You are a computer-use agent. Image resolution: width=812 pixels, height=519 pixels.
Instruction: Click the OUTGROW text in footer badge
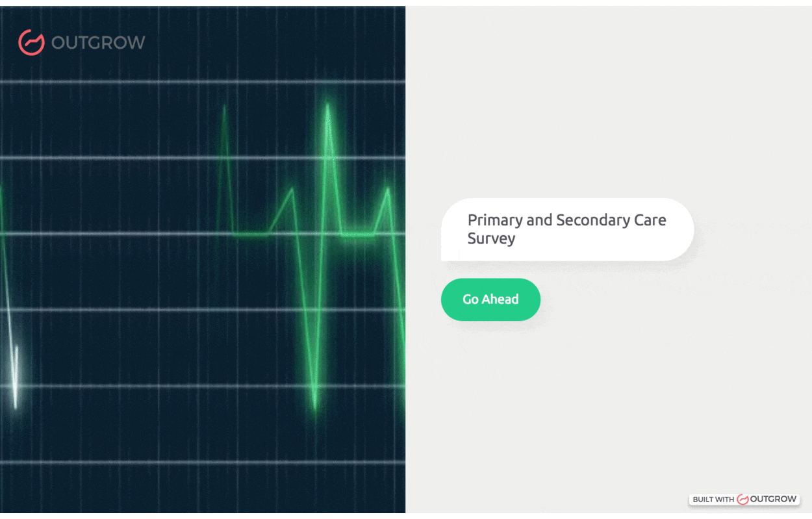[773, 499]
